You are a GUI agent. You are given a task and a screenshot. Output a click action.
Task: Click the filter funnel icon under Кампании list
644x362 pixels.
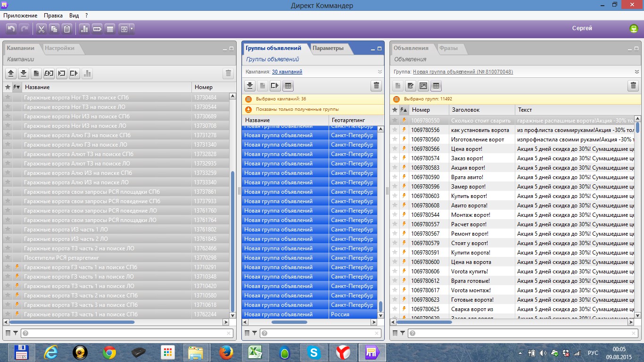pyautogui.click(x=16, y=333)
